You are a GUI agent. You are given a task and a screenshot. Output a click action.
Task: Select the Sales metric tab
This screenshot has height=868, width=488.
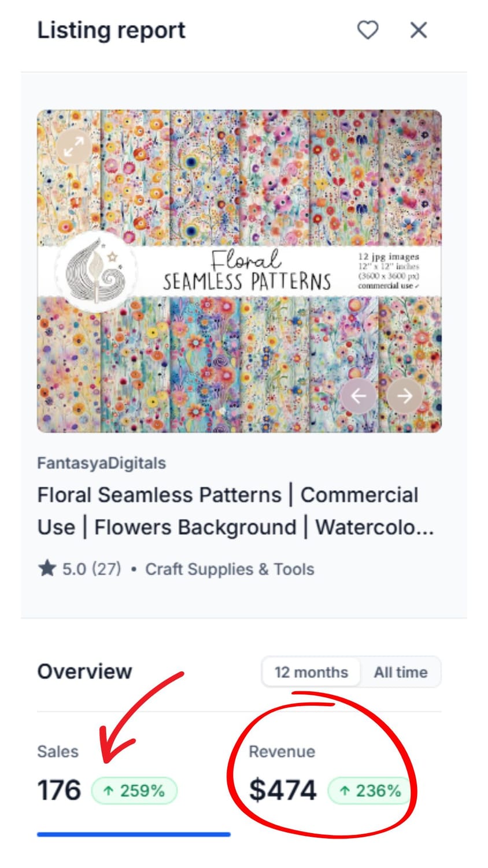pos(58,751)
